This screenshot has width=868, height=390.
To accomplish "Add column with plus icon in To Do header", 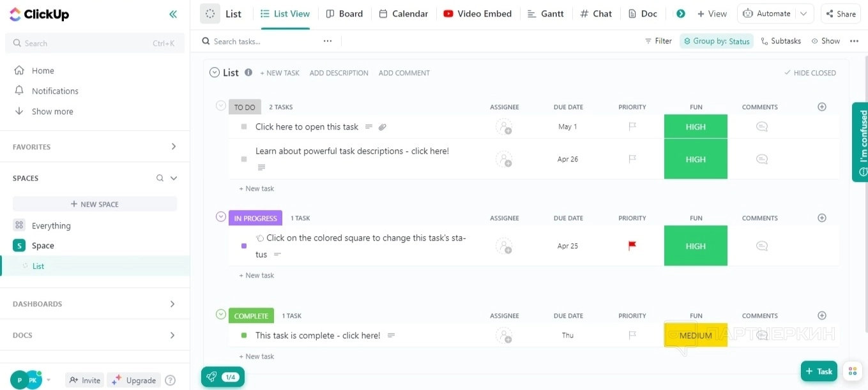I will (822, 107).
